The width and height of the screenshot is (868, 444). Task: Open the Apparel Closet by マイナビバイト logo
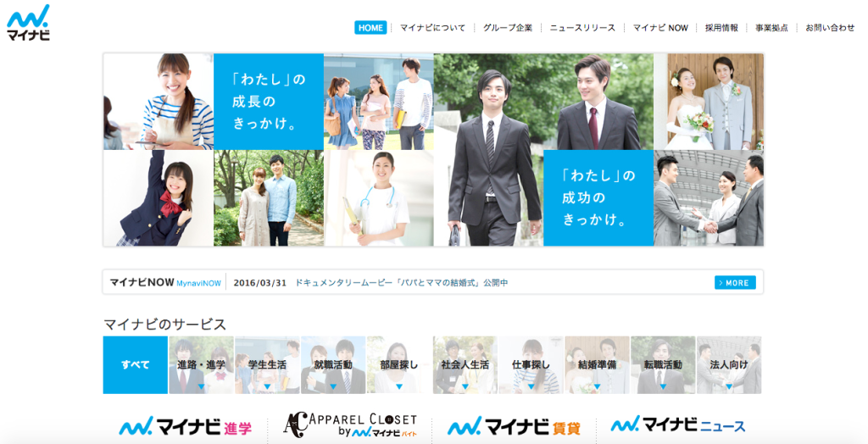pyautogui.click(x=350, y=426)
